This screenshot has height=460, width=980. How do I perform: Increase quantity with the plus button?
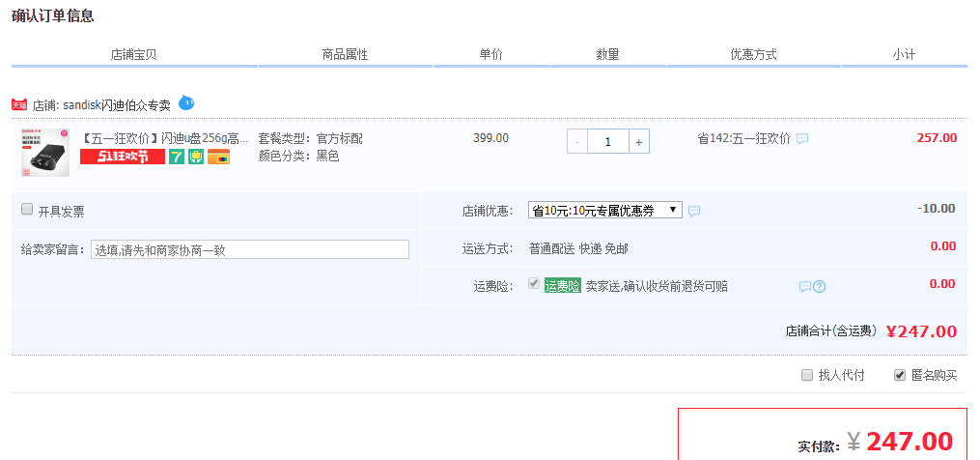click(x=639, y=141)
